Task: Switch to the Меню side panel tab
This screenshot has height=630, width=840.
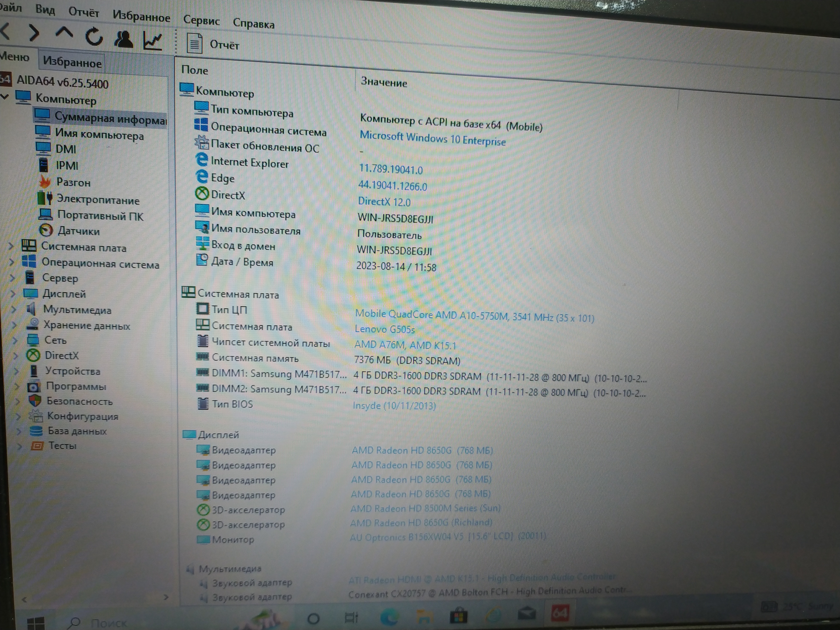Action: click(15, 57)
